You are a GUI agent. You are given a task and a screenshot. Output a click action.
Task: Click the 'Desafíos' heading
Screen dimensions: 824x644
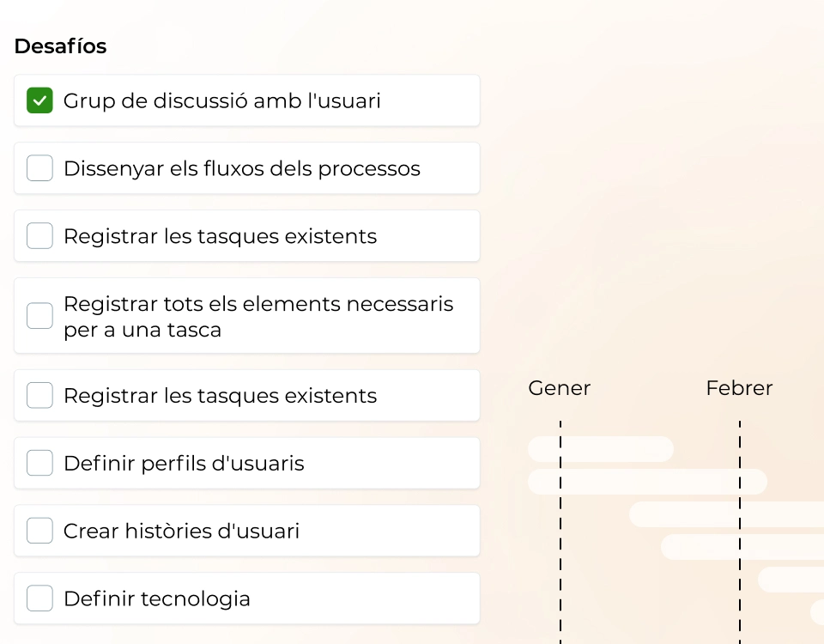point(60,46)
